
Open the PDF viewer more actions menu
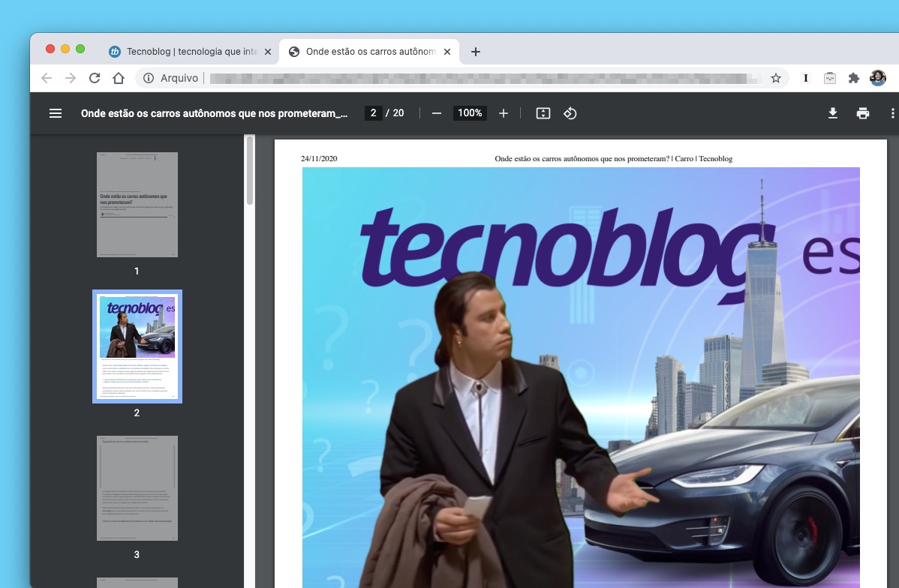[x=892, y=113]
